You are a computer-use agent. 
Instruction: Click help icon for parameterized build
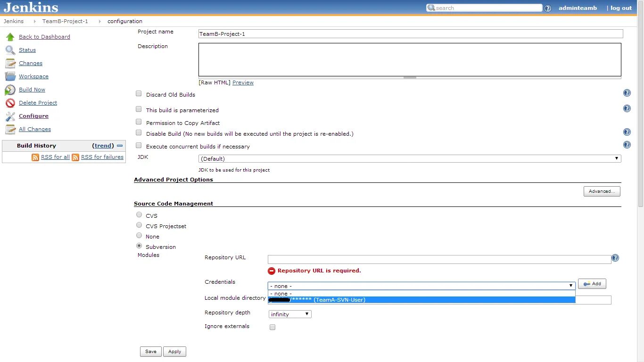[627, 108]
